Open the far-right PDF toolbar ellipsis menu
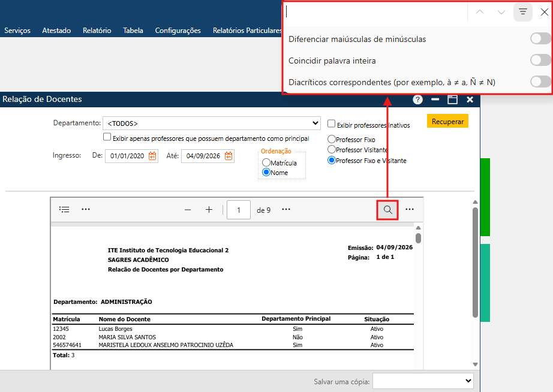This screenshot has height=392, width=553. [410, 209]
